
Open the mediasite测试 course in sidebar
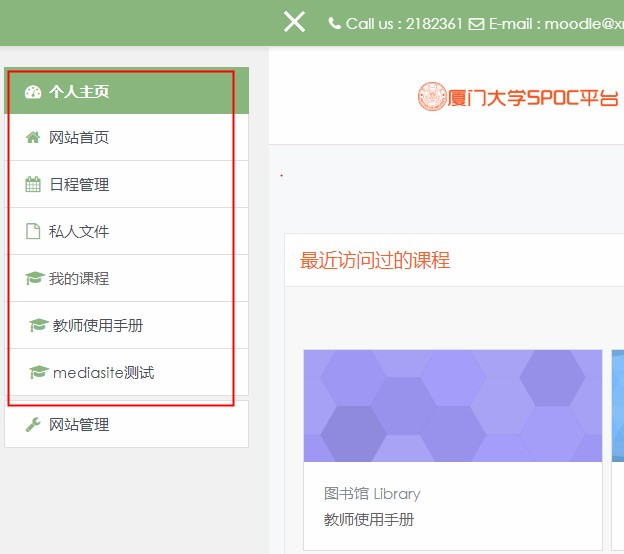(x=104, y=373)
